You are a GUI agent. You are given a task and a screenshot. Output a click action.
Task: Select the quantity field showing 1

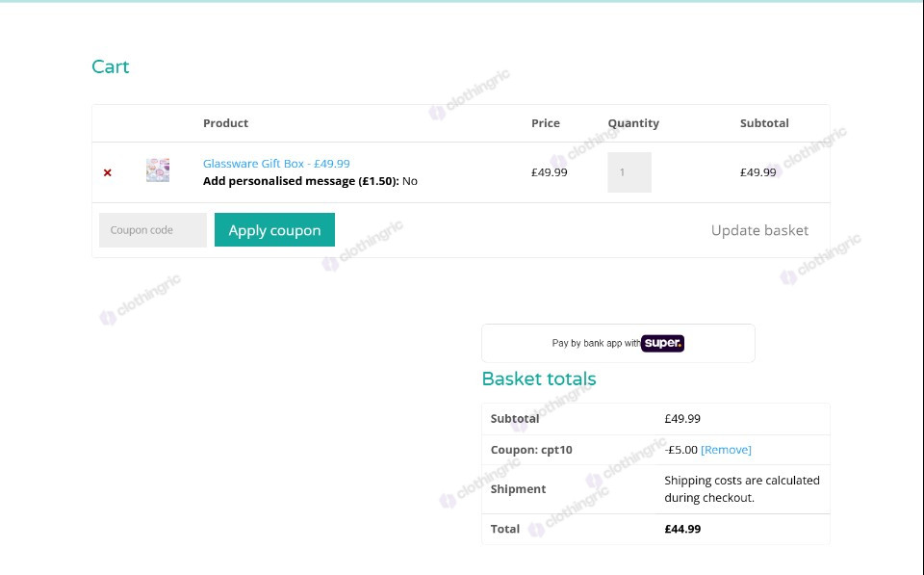click(629, 172)
